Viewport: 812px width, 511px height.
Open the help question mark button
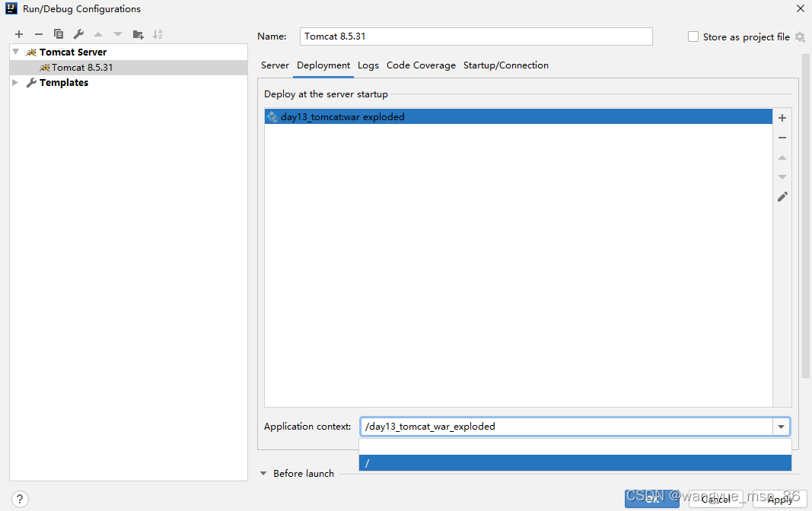coord(20,499)
